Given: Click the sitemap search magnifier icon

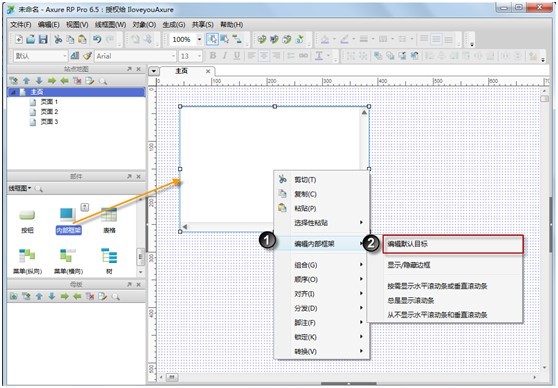Looking at the screenshot, I should pyautogui.click(x=103, y=81).
